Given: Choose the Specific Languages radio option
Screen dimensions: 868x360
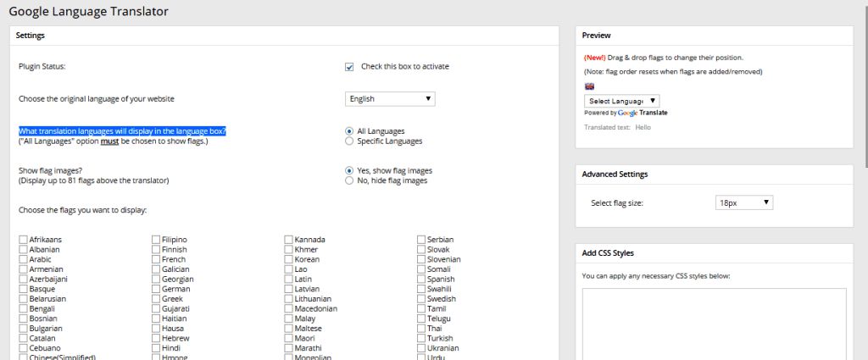Looking at the screenshot, I should point(349,141).
